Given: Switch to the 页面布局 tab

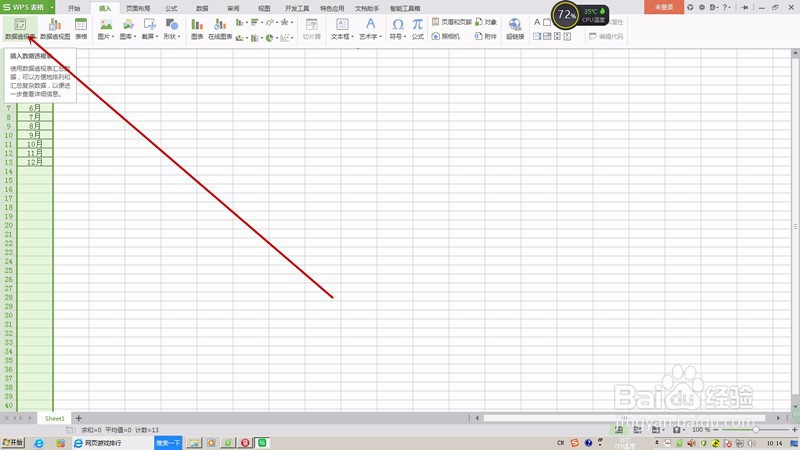Looking at the screenshot, I should pyautogui.click(x=138, y=8).
